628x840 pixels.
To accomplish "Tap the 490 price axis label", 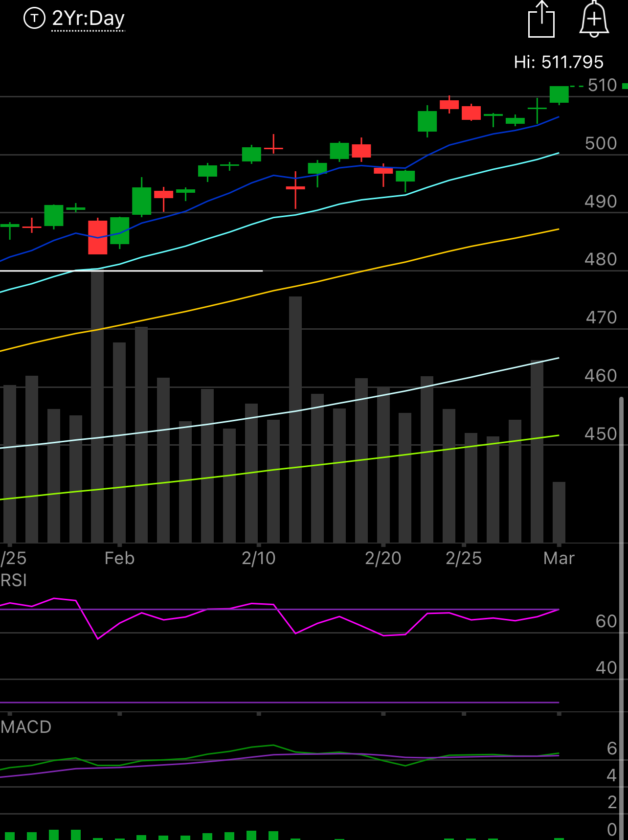I will coord(601,202).
